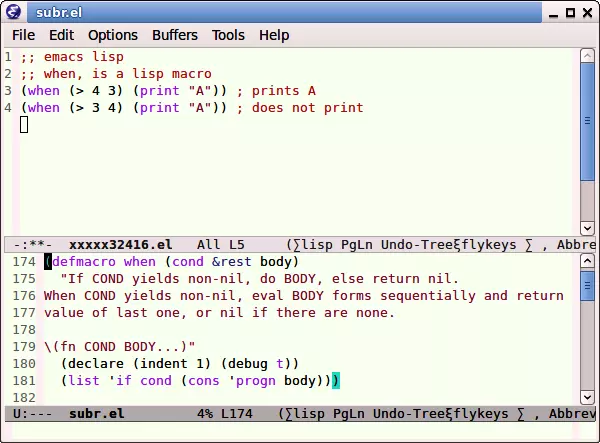Click the '; does not print' comment
Screen dimensions: 600x443
[x=300, y=107]
